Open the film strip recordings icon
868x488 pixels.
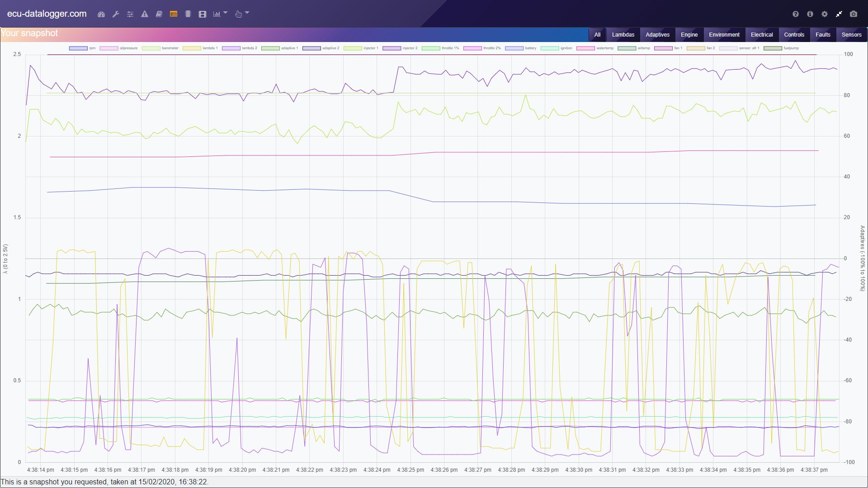coord(203,14)
